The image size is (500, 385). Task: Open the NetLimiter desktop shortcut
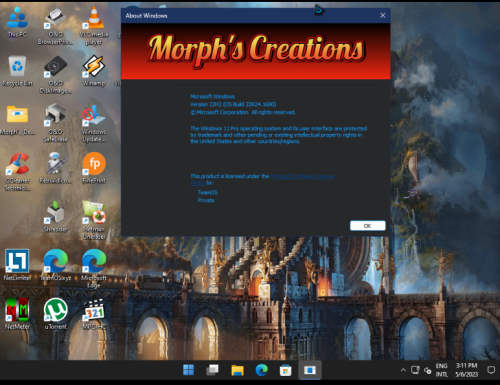17,265
